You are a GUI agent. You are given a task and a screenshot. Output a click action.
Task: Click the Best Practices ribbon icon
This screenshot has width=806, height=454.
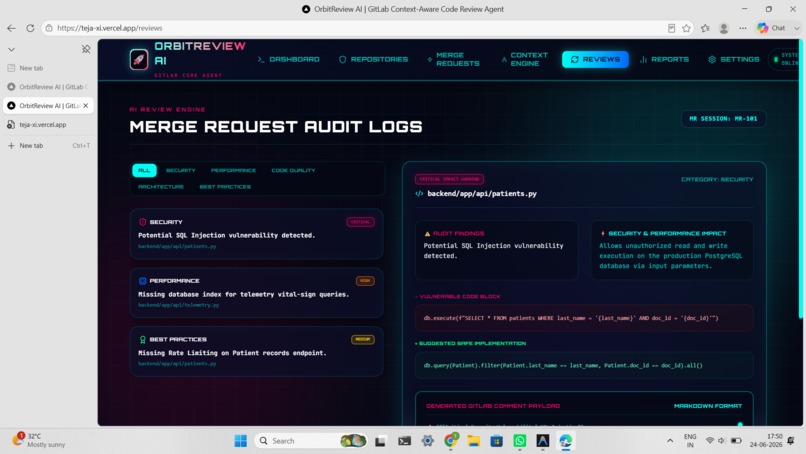pyautogui.click(x=142, y=339)
